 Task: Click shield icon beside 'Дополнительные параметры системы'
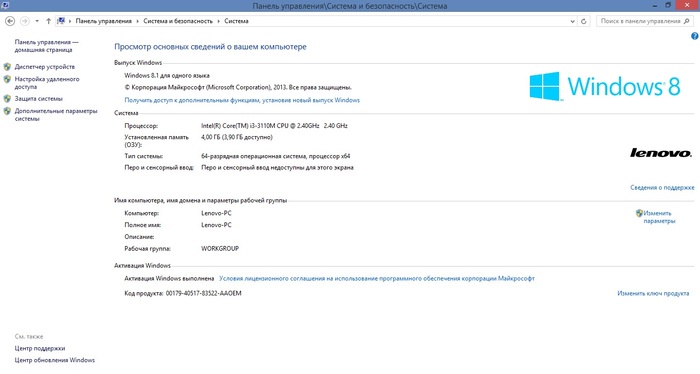[x=7, y=111]
